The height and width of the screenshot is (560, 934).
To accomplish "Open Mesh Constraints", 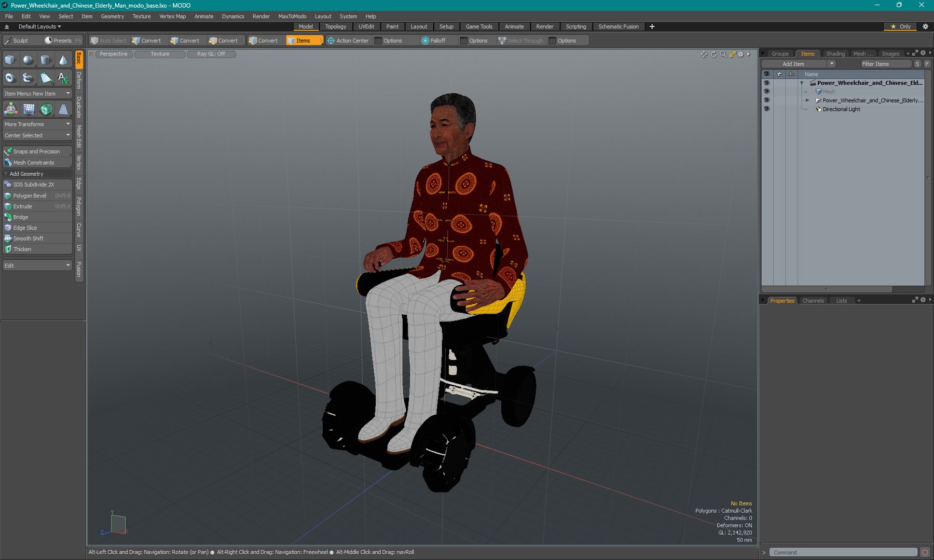I will pyautogui.click(x=37, y=163).
